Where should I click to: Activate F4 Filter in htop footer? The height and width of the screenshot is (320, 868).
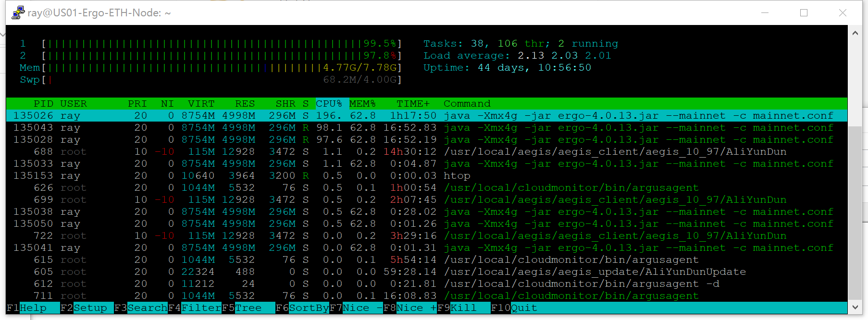pos(195,308)
